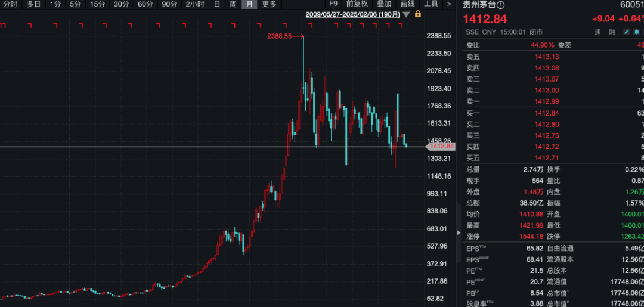The height and width of the screenshot is (307, 644).
Task: Click the 外盘 value 1.48万
Action: click(x=533, y=192)
